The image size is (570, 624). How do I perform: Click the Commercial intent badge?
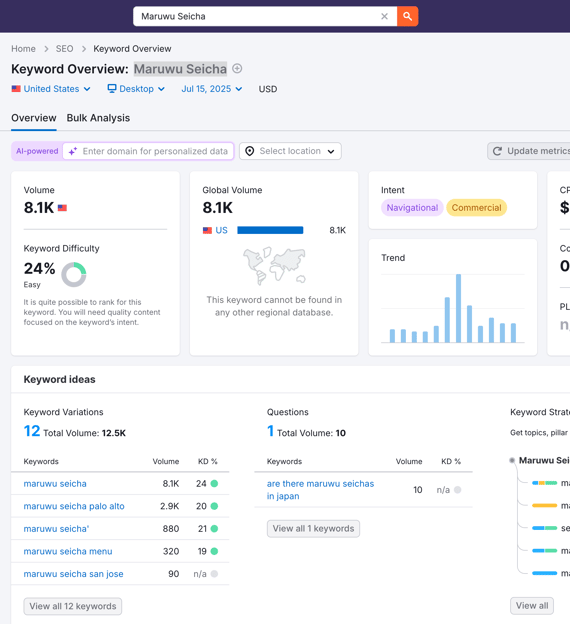point(476,208)
